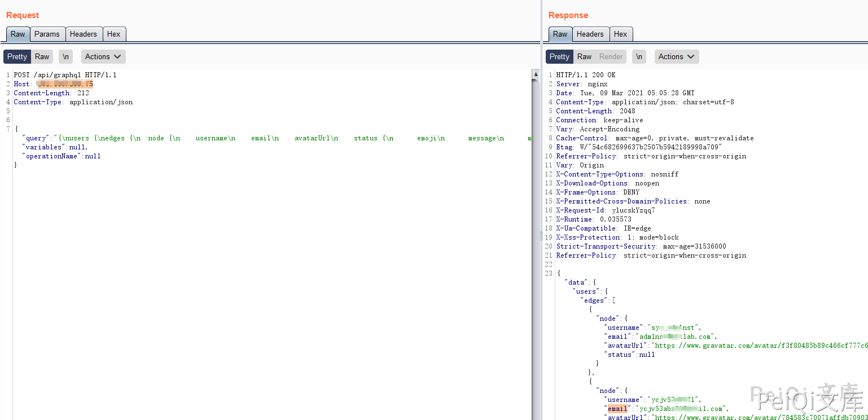Switch Request view to Pretty mode
The height and width of the screenshot is (420, 868).
coord(17,56)
